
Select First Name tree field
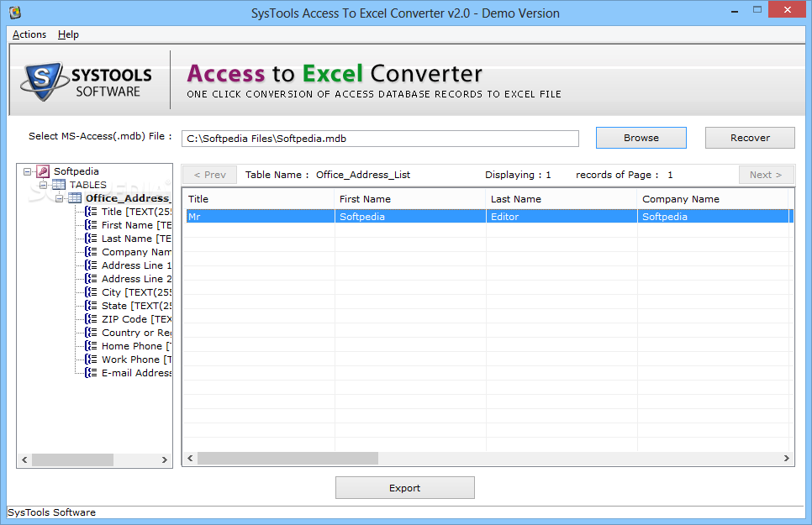[x=136, y=225]
